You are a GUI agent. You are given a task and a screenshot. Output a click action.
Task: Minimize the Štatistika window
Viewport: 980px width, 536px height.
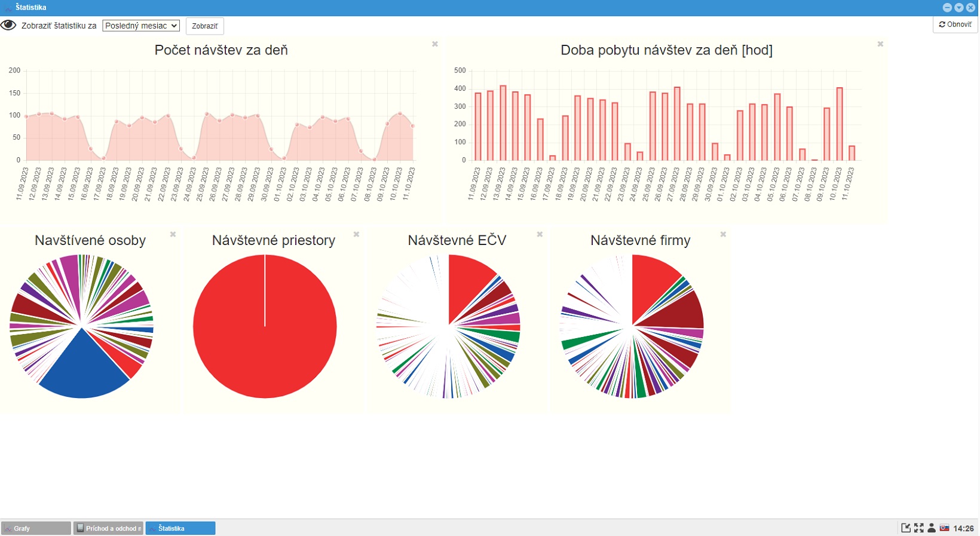point(947,8)
